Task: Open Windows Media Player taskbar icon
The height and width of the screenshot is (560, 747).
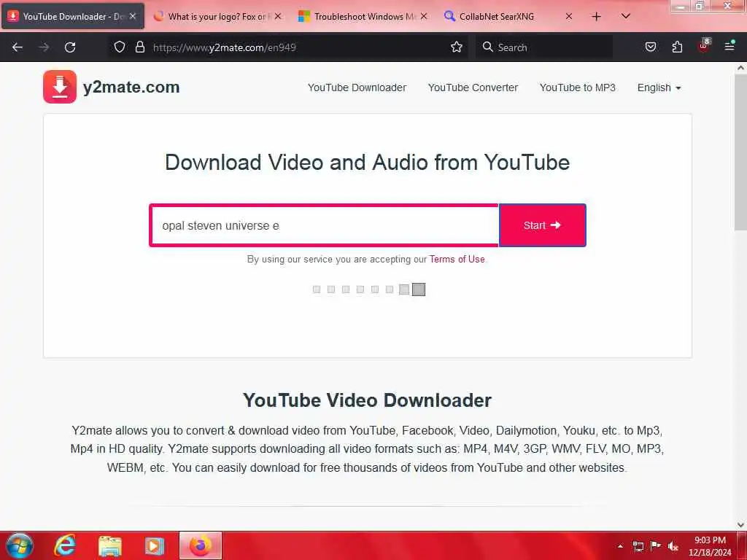Action: (155, 546)
